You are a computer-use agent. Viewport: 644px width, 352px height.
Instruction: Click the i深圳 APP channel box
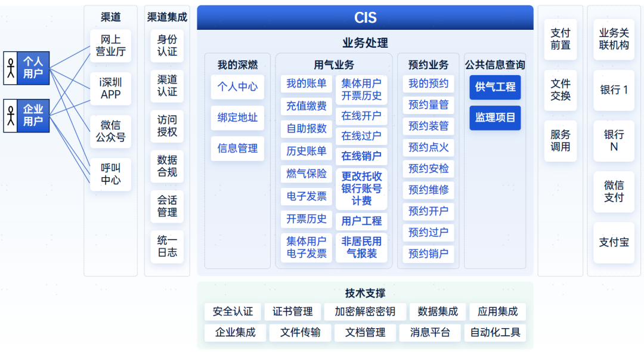110,88
